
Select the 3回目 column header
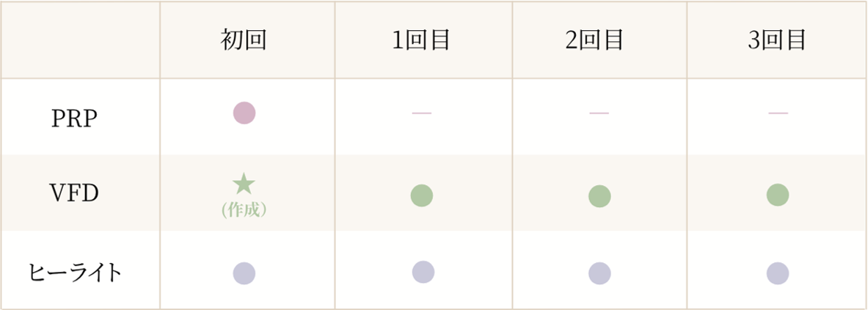776,40
